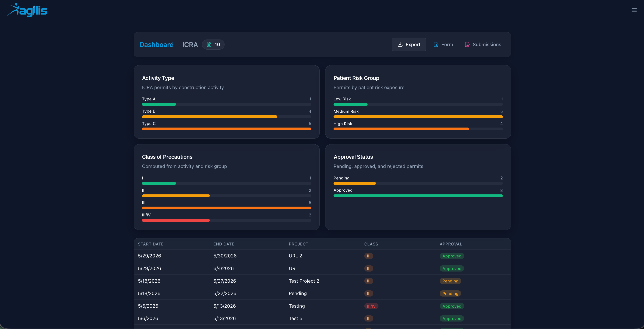This screenshot has height=329, width=644.
Task: Click the document count icon badge
Action: click(x=213, y=44)
